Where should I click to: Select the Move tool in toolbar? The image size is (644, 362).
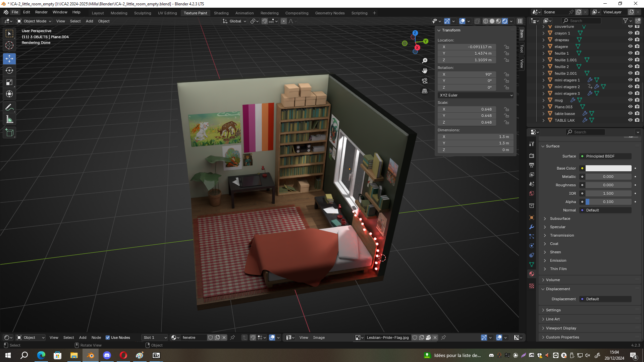coord(9,59)
